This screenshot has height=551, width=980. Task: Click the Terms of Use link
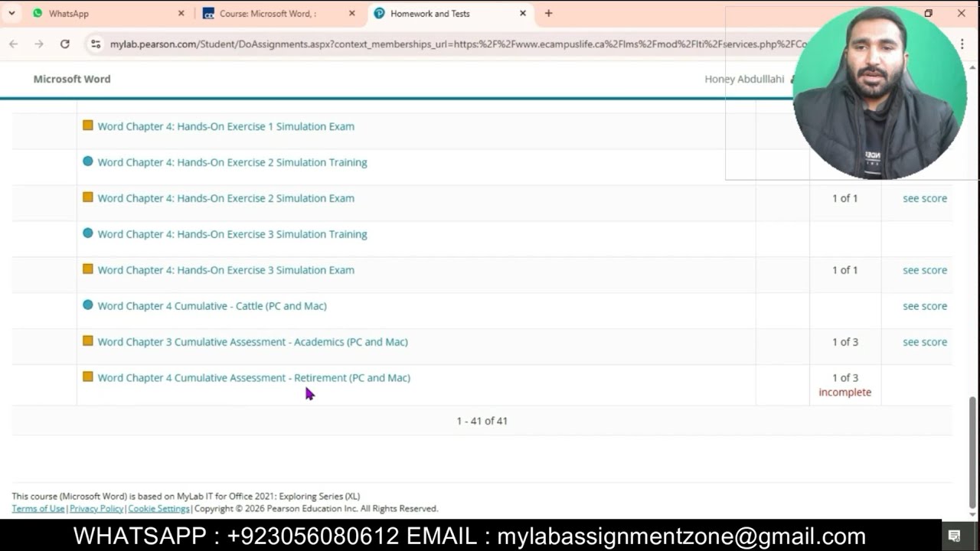38,509
